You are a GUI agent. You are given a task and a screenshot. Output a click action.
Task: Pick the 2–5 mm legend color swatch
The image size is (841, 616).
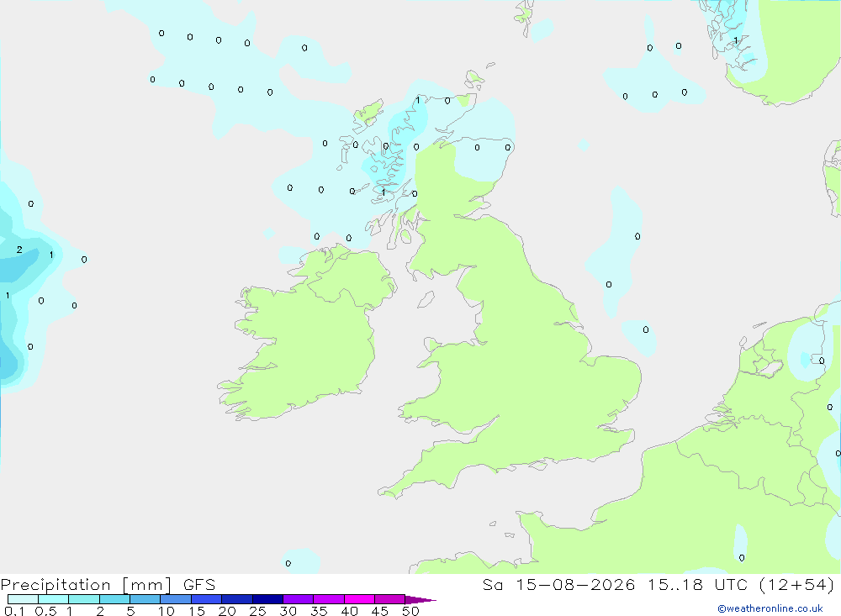[114, 599]
